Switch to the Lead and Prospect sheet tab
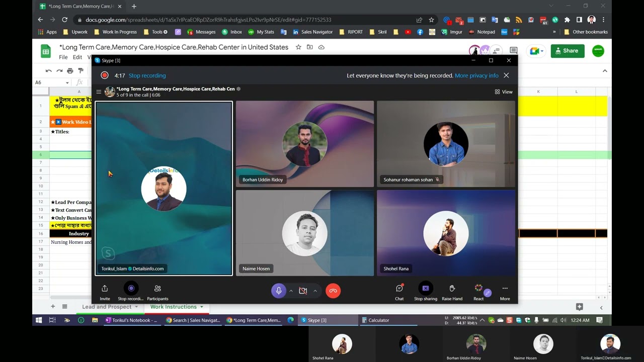Screen dimensions: 644x362 [107, 307]
